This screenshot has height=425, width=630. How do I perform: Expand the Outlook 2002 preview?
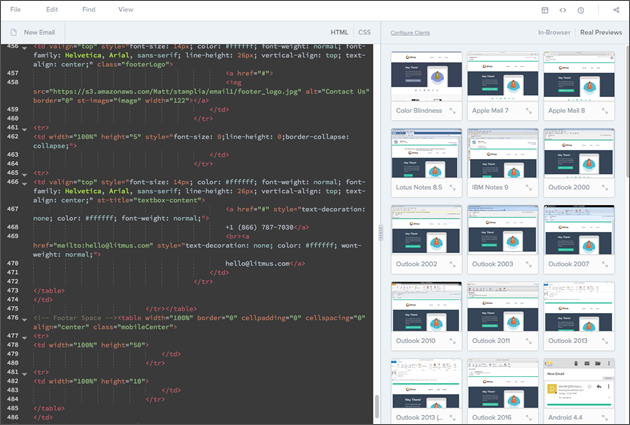tap(453, 264)
